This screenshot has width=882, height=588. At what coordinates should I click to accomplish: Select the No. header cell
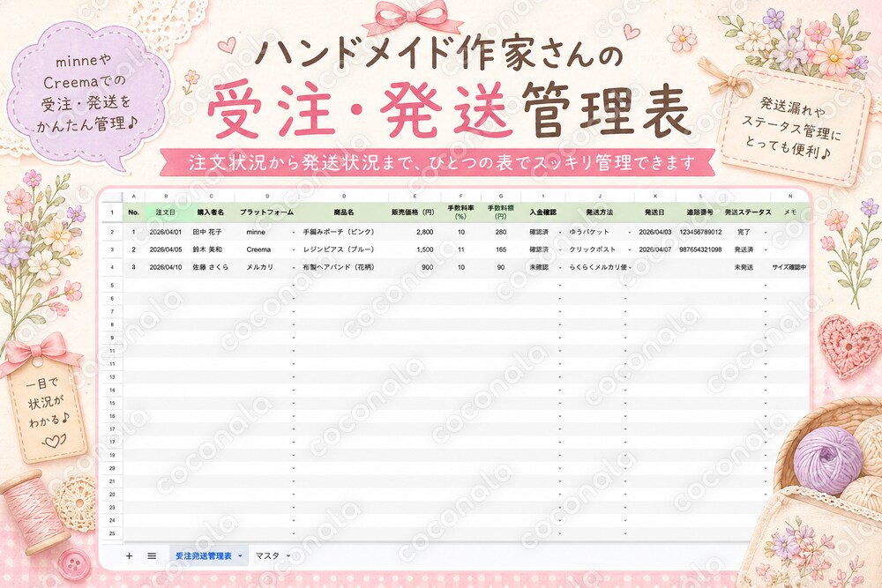click(133, 212)
